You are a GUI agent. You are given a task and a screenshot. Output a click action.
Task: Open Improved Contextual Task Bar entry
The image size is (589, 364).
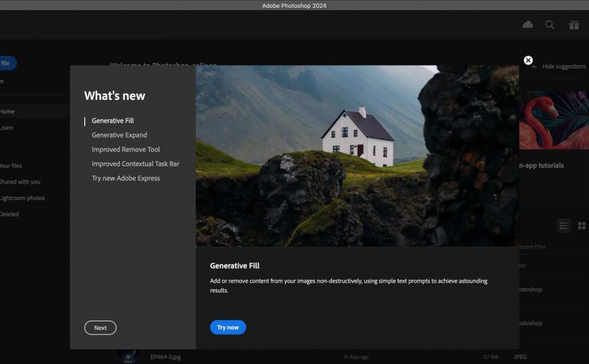coord(135,163)
